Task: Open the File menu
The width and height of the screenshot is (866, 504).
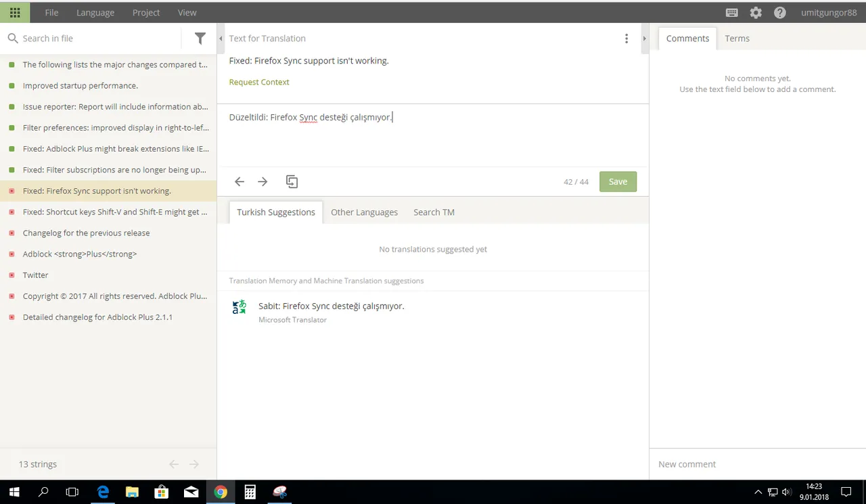Action: 51,12
